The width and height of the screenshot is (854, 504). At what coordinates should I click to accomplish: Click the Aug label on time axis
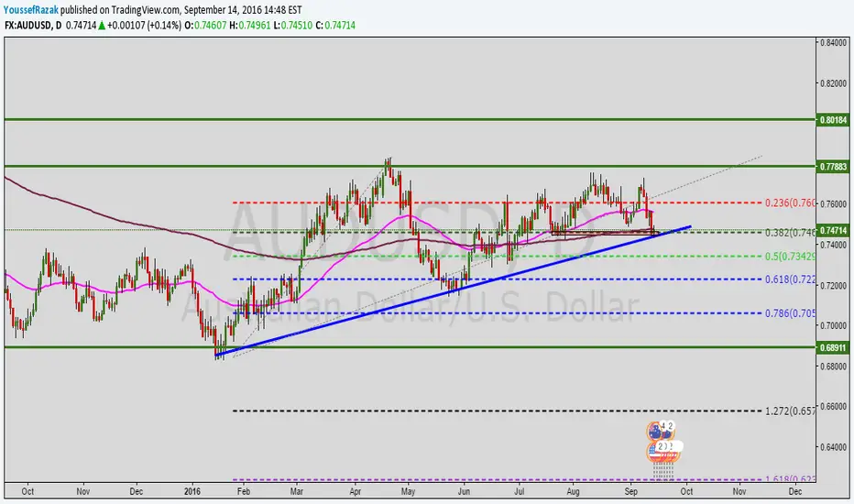point(573,491)
